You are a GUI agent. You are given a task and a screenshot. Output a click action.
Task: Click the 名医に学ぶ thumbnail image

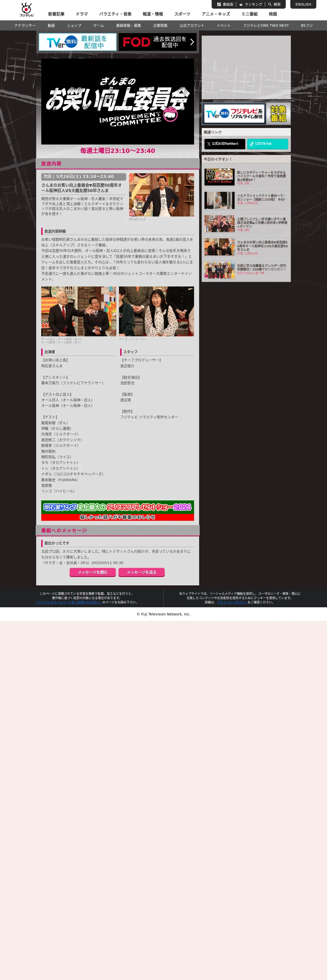point(219,270)
